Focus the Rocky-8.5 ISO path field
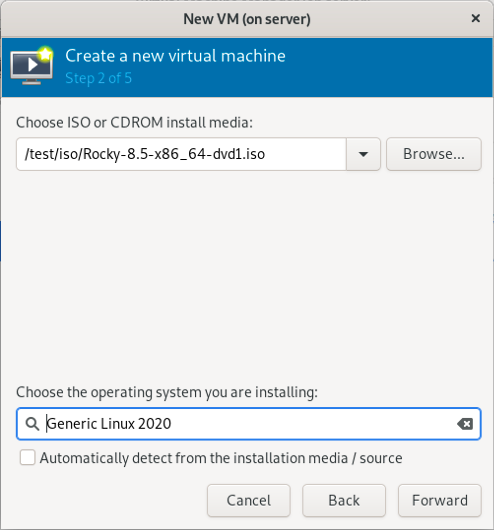This screenshot has height=530, width=494. pos(181,154)
